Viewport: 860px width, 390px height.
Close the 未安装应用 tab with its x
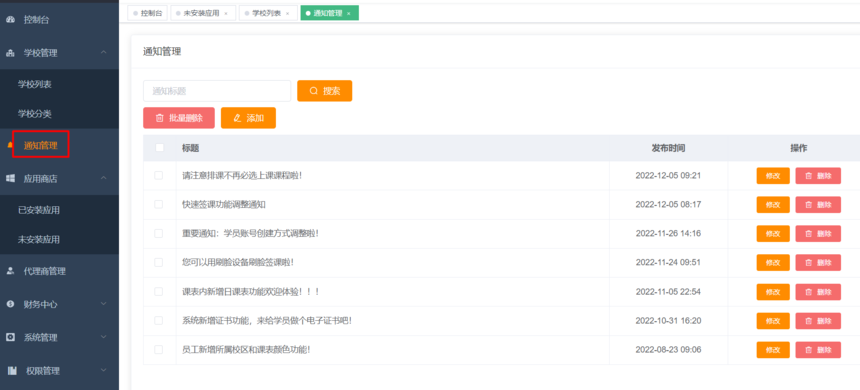click(226, 13)
